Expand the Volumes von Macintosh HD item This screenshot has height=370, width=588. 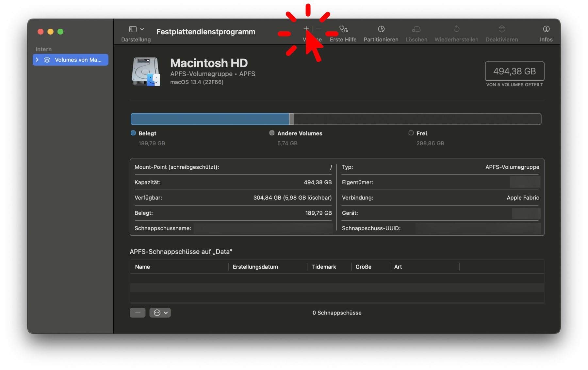click(37, 60)
